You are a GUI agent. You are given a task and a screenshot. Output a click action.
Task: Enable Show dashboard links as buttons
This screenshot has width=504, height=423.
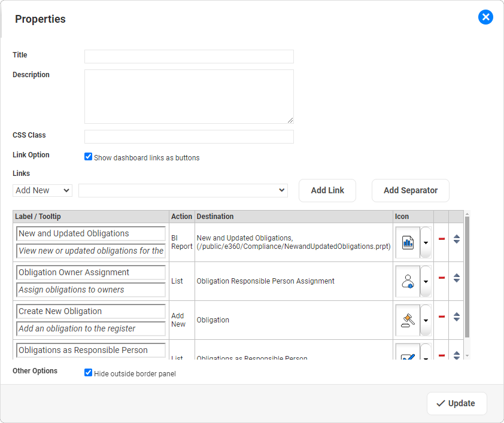(88, 156)
